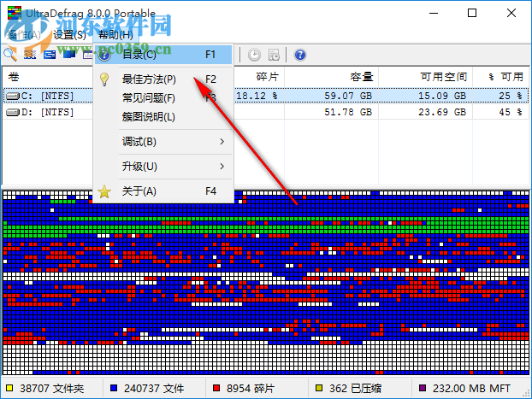532x399 pixels.
Task: Select the D: [NTFS] volume row
Action: [x=266, y=112]
